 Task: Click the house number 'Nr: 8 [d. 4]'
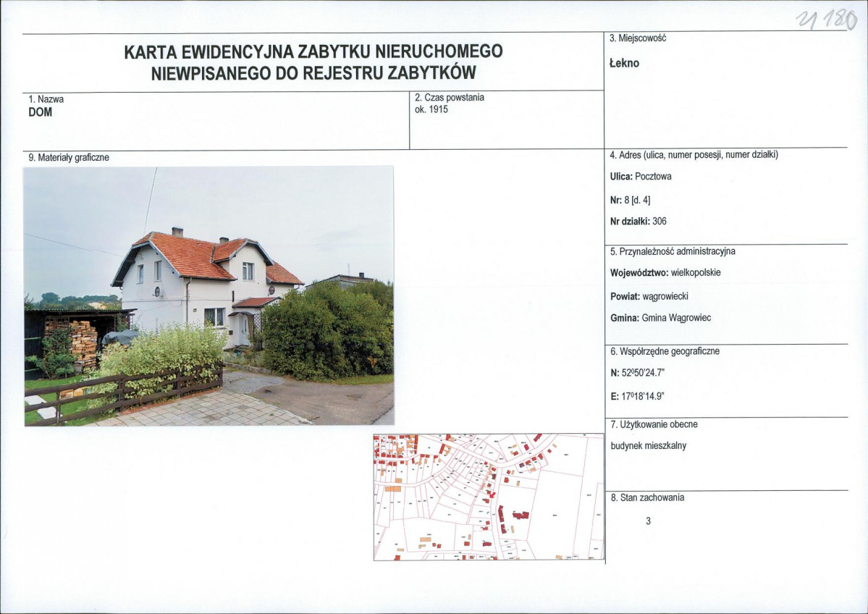(x=630, y=200)
